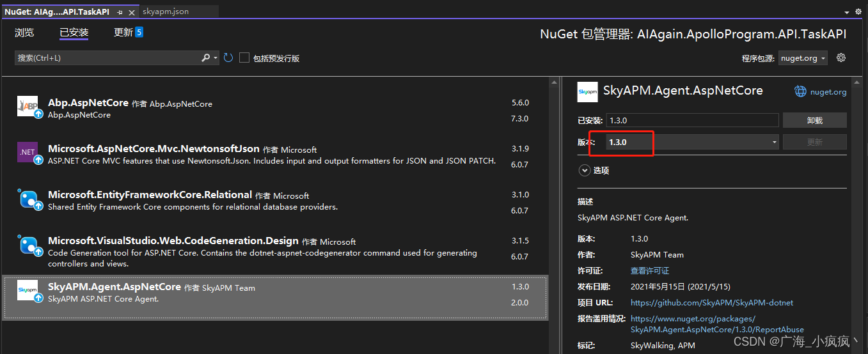Enable the 包括预发行版 checkbox
Screen dimensions: 868x354
point(244,58)
